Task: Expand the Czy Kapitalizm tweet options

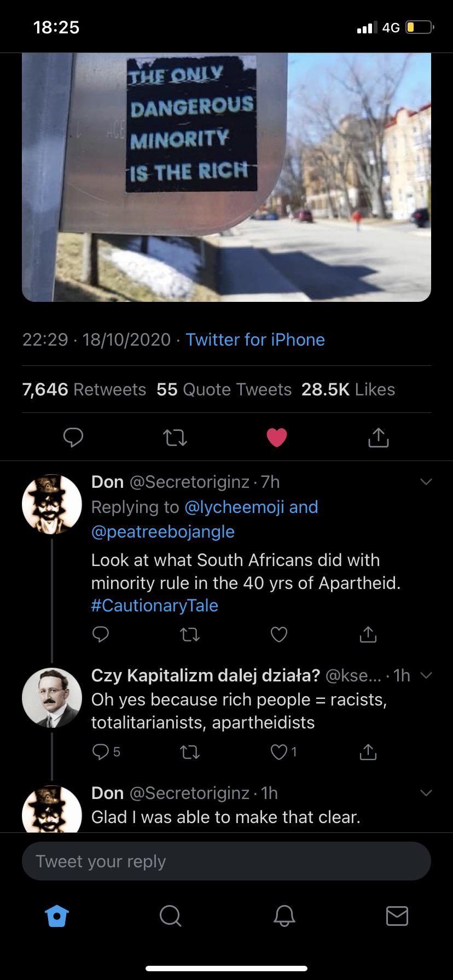Action: point(426,675)
